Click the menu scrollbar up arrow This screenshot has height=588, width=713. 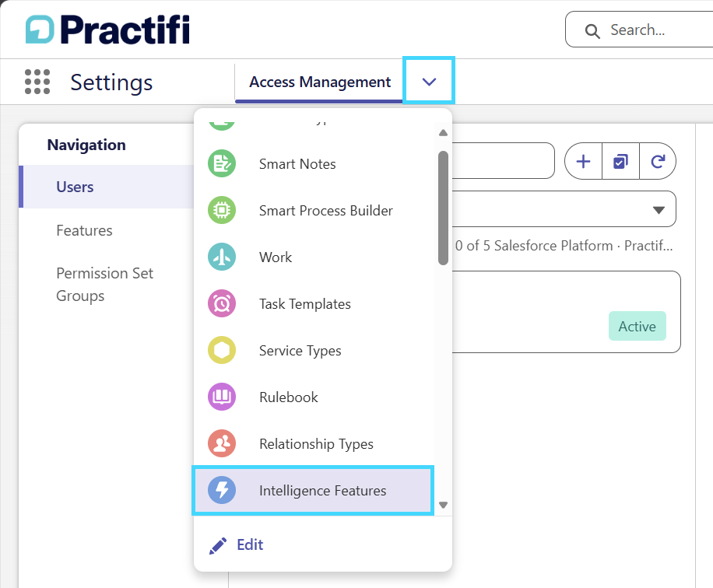tap(443, 133)
